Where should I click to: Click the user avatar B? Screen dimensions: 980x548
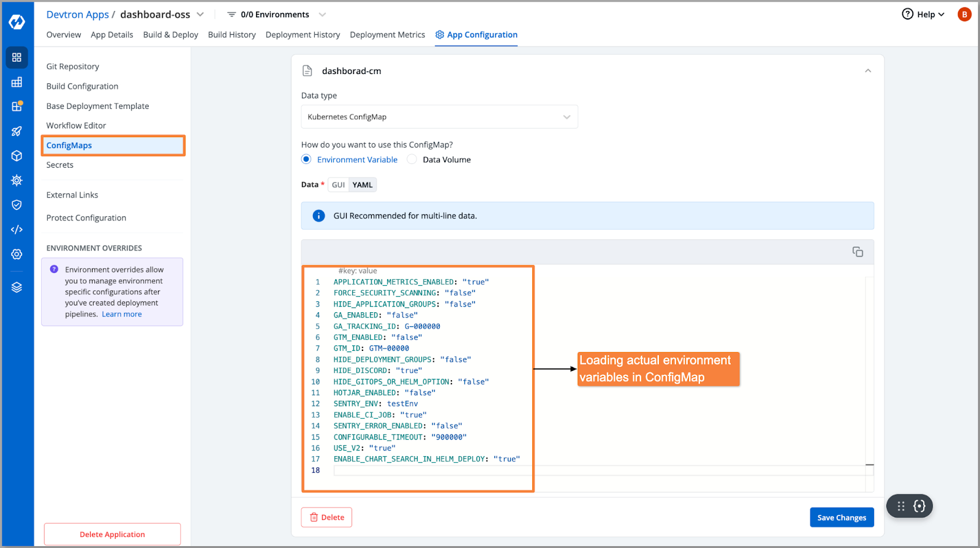964,14
